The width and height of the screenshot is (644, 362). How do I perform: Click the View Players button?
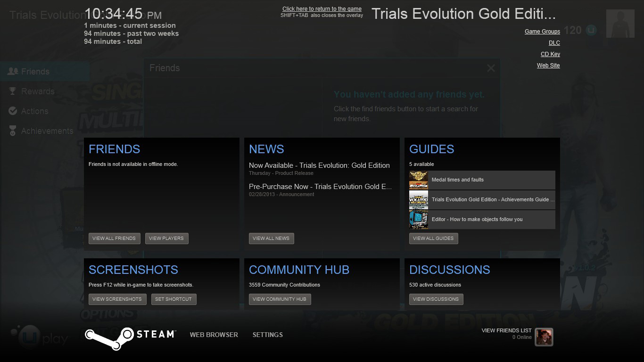(x=166, y=239)
